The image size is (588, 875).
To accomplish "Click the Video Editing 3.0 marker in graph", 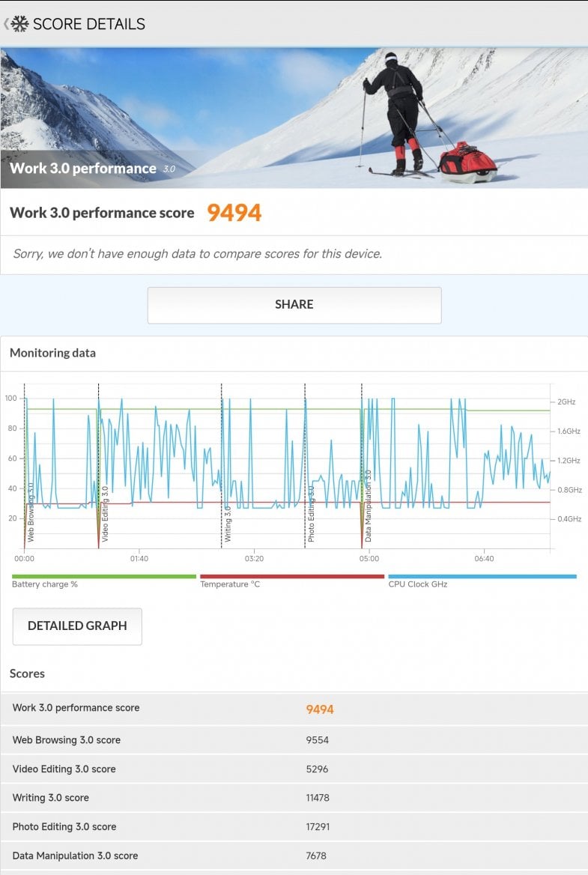I will (x=105, y=514).
